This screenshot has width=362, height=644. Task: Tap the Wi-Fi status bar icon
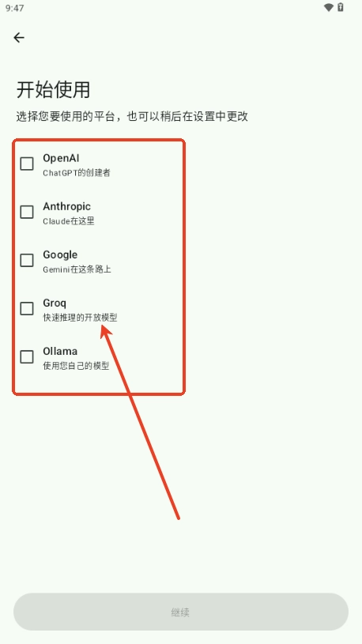(x=328, y=7)
